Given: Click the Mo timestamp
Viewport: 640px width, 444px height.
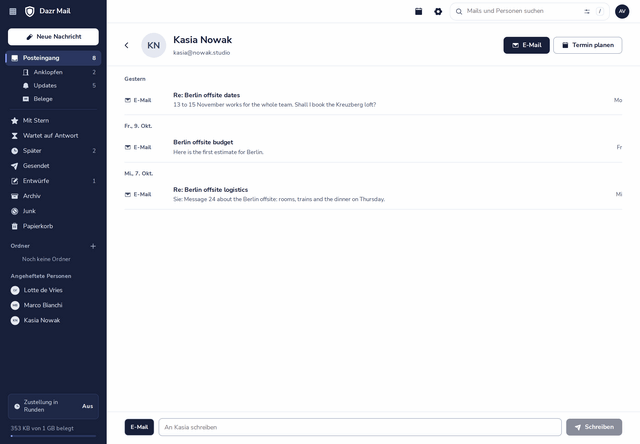Looking at the screenshot, I should [x=618, y=100].
